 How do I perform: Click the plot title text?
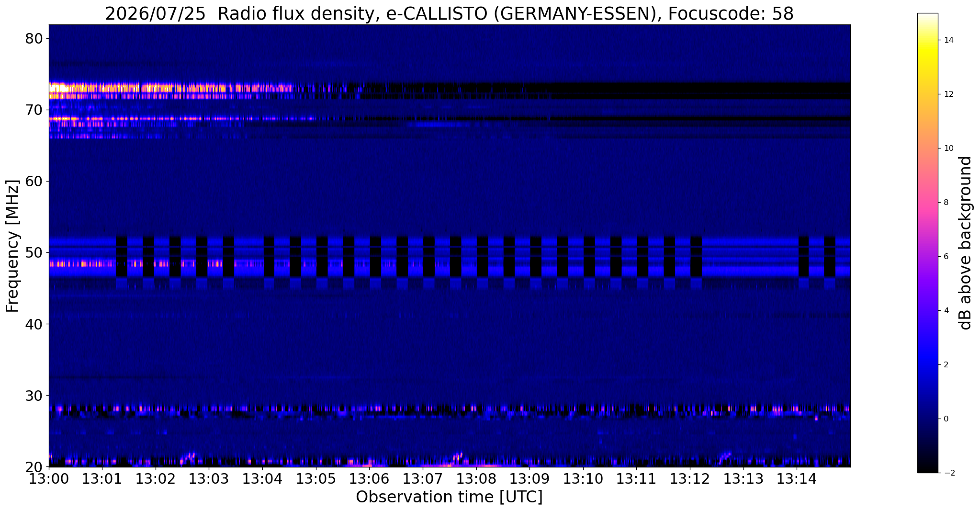tap(449, 13)
